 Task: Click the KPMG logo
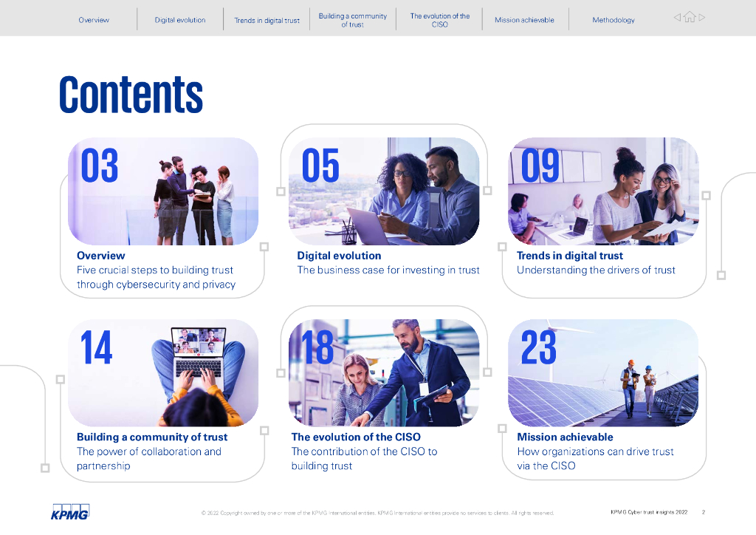(70, 512)
